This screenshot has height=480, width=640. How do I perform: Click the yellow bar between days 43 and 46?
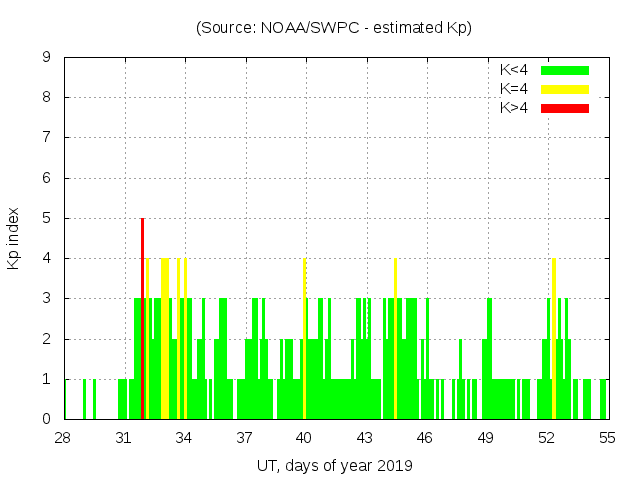395,338
